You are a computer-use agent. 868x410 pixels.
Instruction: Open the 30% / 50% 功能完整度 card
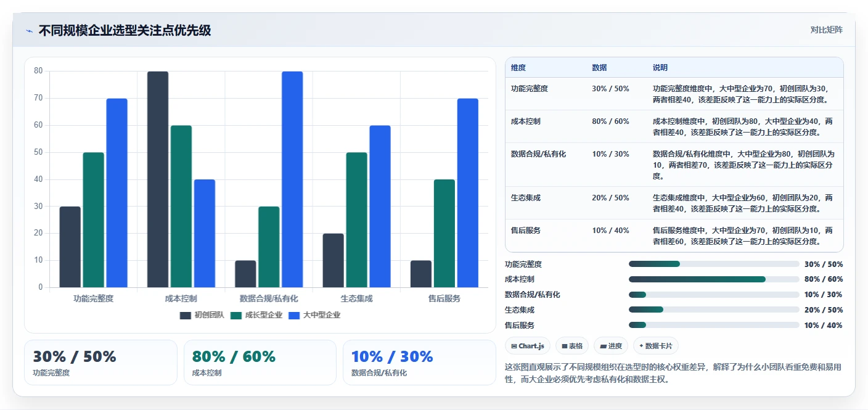tap(100, 363)
